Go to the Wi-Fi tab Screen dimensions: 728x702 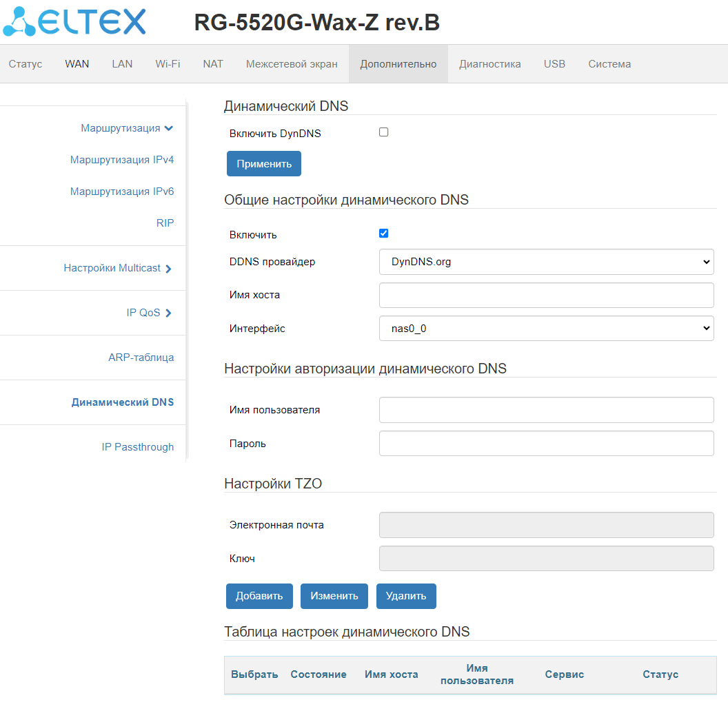(168, 64)
